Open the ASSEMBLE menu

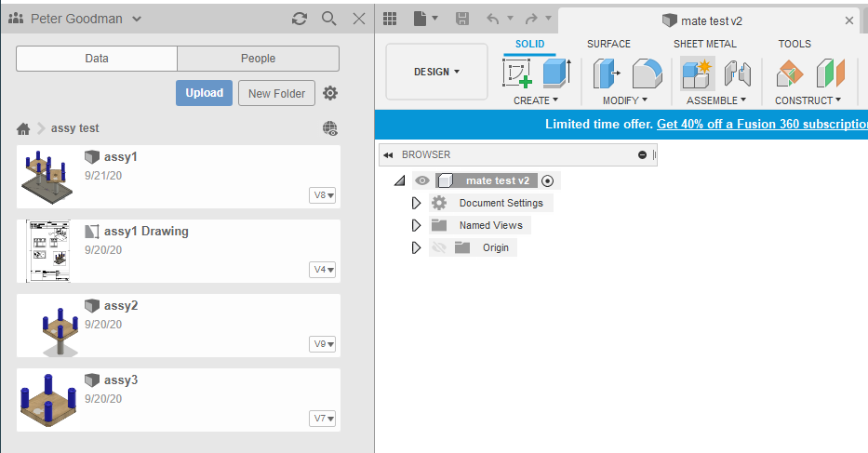[716, 100]
